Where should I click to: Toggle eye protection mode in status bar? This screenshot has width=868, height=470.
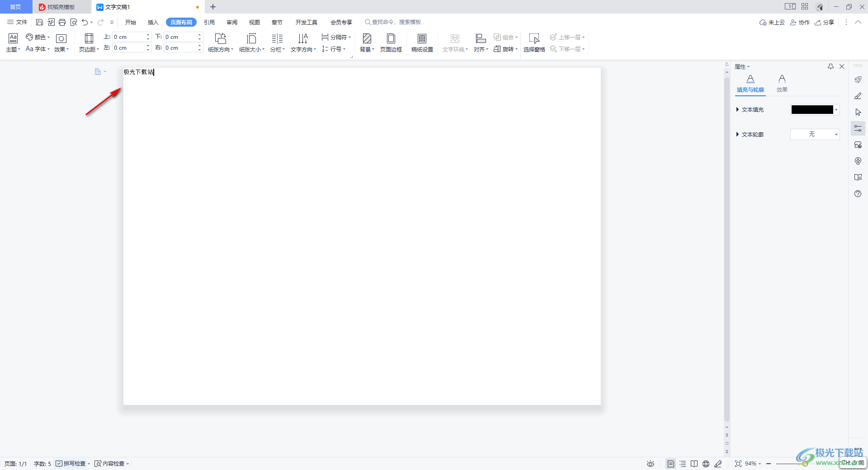coord(651,464)
